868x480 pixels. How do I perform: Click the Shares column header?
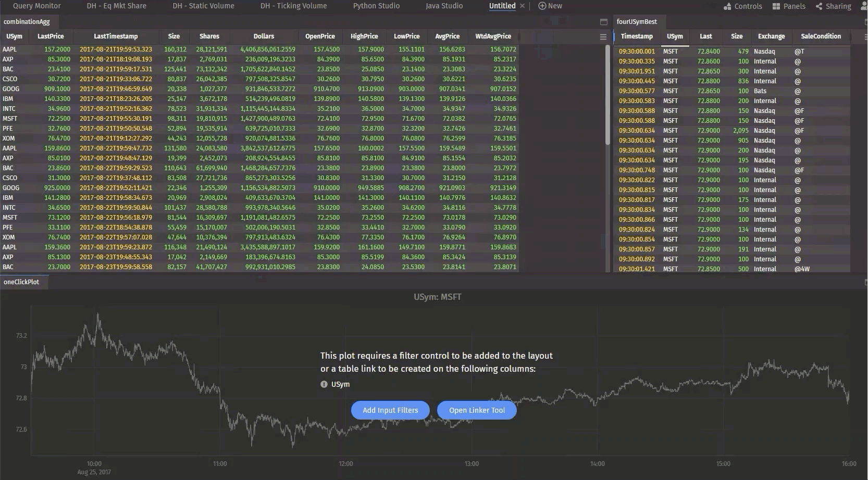(209, 36)
